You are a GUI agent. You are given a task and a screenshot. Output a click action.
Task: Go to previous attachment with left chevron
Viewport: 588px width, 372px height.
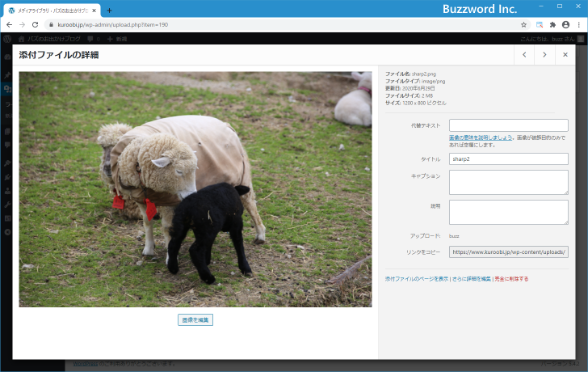tap(524, 55)
